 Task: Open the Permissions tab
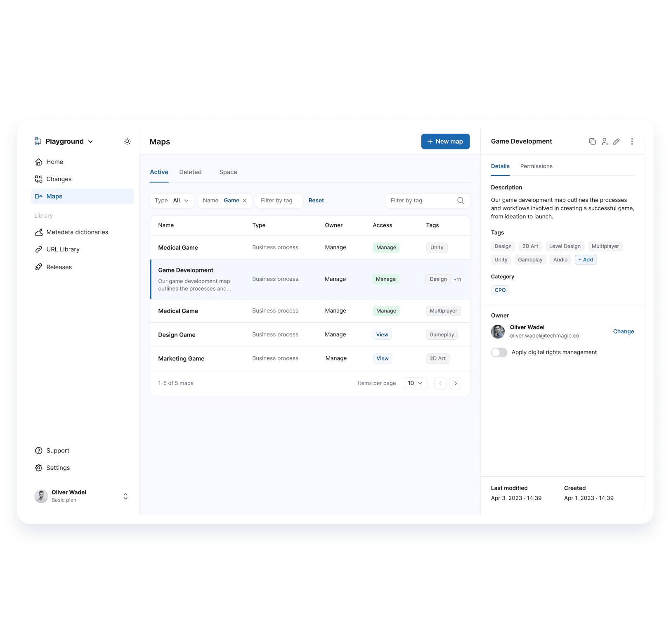click(x=536, y=166)
